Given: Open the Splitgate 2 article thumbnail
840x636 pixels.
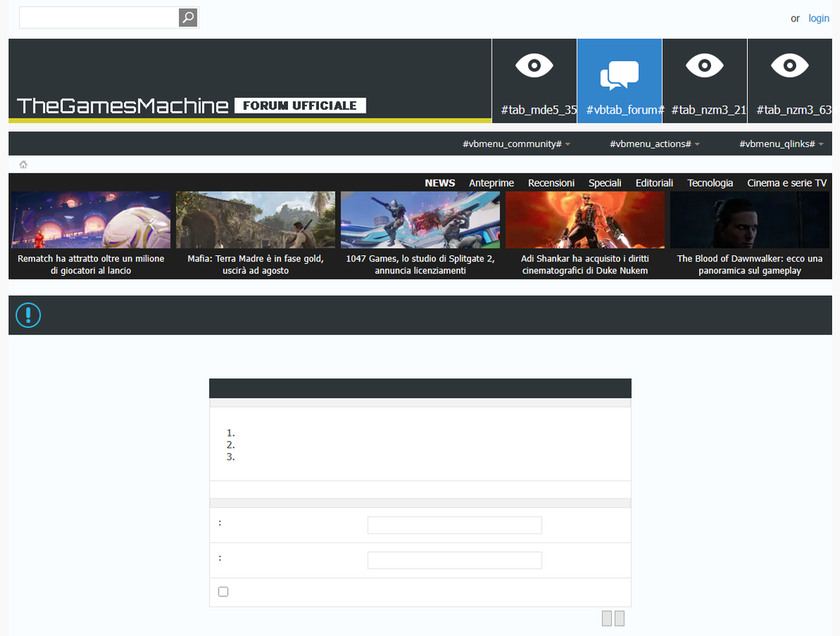Looking at the screenshot, I should coord(421,220).
